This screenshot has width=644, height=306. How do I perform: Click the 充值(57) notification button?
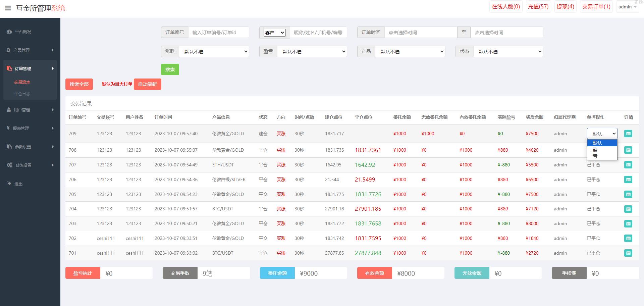(x=538, y=7)
